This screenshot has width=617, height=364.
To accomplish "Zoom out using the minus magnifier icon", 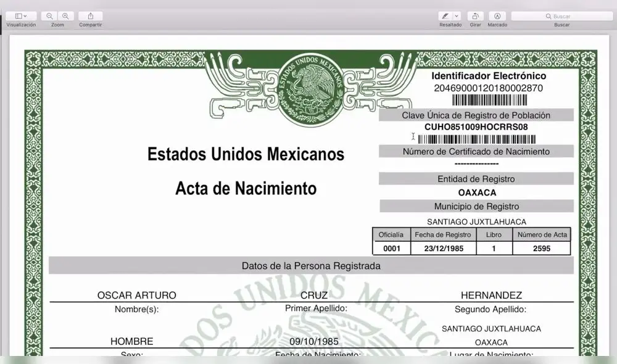I will tap(51, 16).
